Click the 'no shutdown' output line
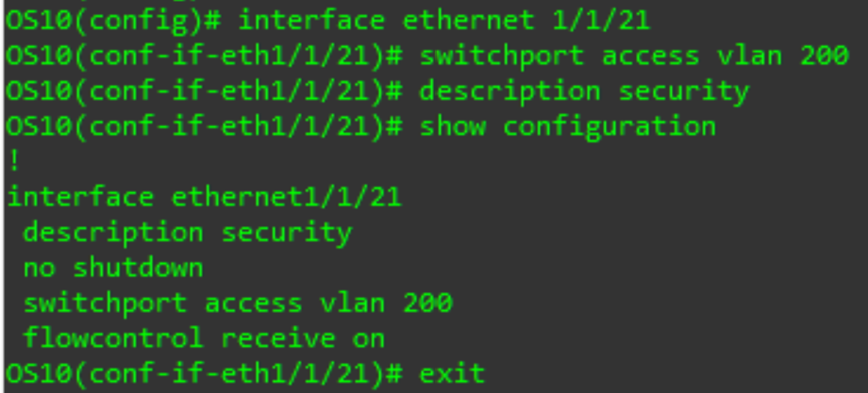 click(x=113, y=268)
